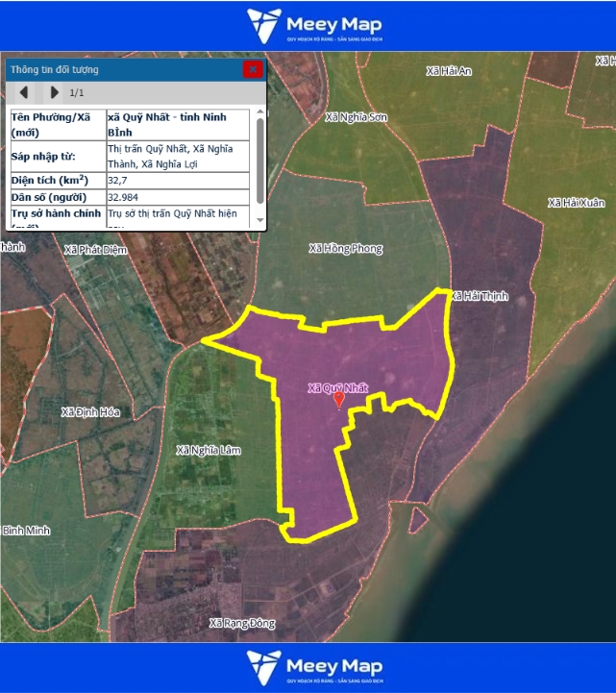Click the Xã Nghĩa Lâm commune label
This screenshot has height=693, width=616.
(x=209, y=450)
